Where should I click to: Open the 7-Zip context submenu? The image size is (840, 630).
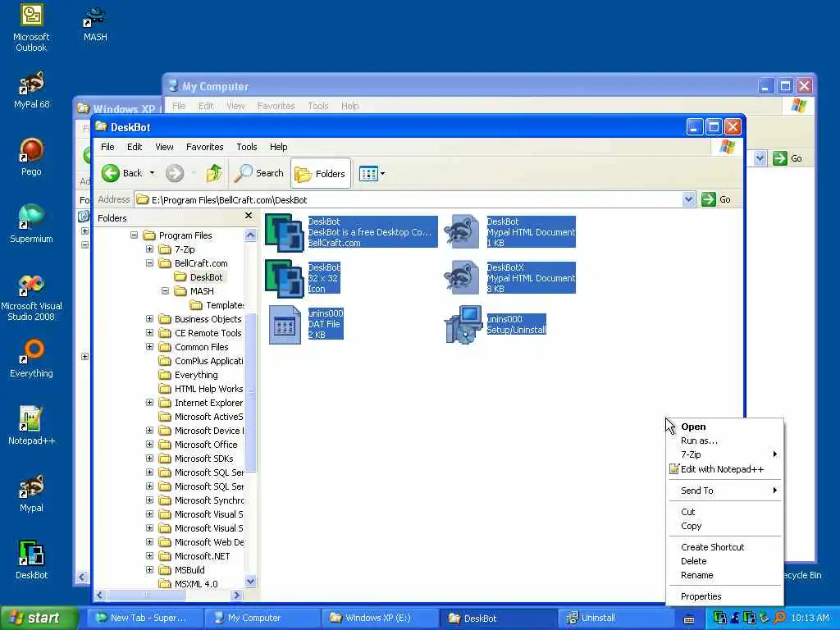pos(724,454)
